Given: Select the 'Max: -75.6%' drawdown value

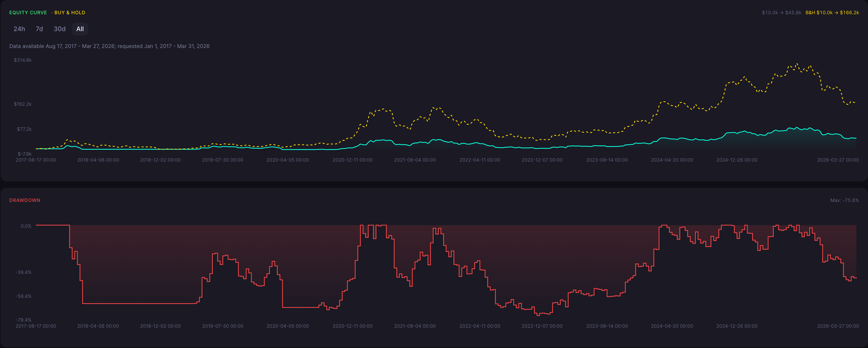Looking at the screenshot, I should 844,200.
